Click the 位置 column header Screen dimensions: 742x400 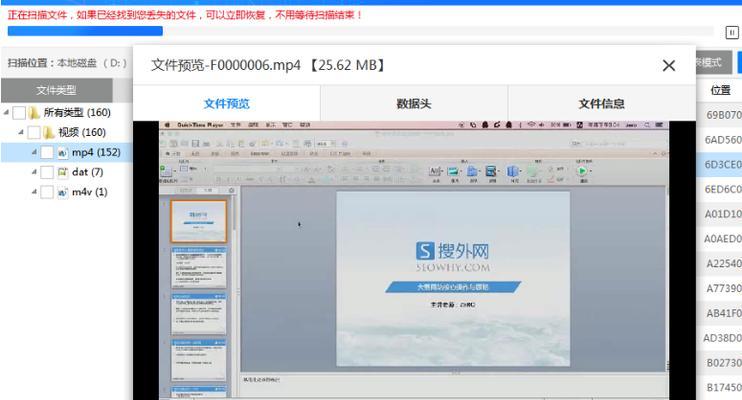[x=720, y=90]
